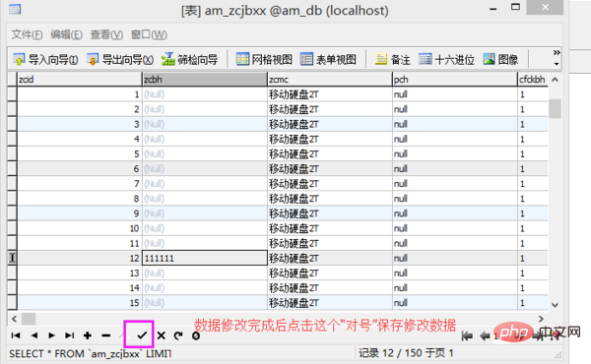Open the Image (图像) viewer
This screenshot has width=591, height=364.
click(500, 59)
